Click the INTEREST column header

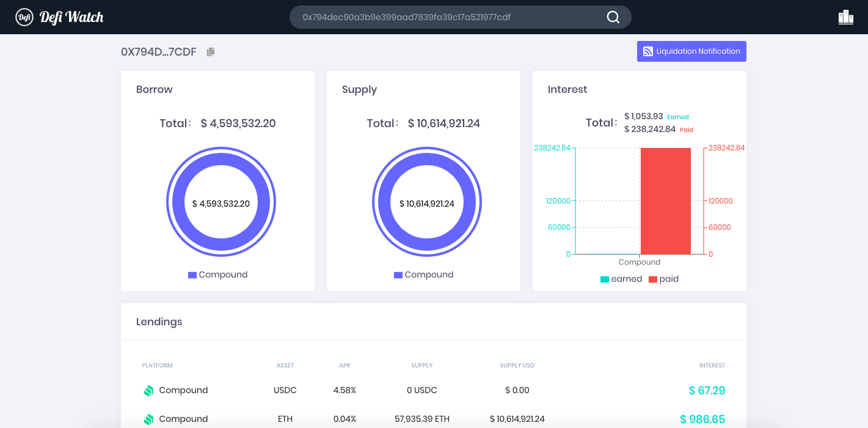coord(712,366)
